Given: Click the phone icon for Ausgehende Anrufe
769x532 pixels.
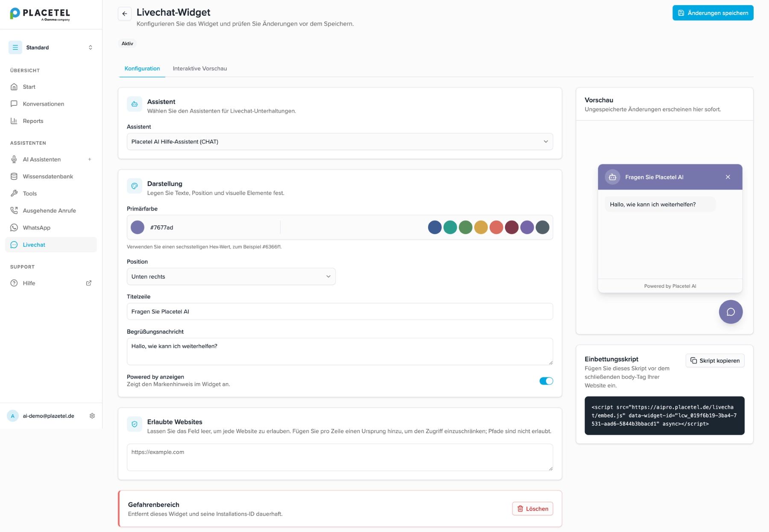Looking at the screenshot, I should 14,210.
